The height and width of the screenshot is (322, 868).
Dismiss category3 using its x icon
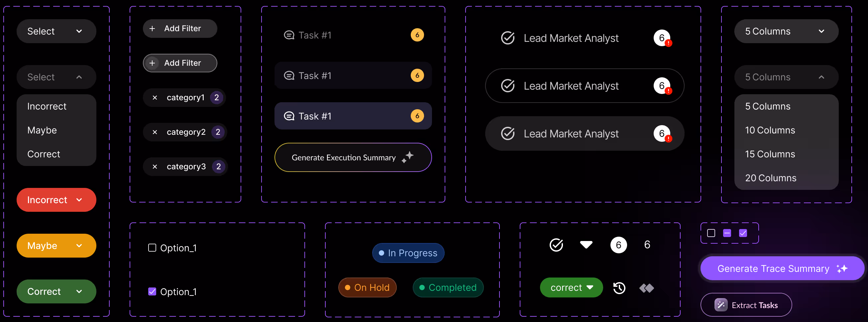[x=155, y=167]
